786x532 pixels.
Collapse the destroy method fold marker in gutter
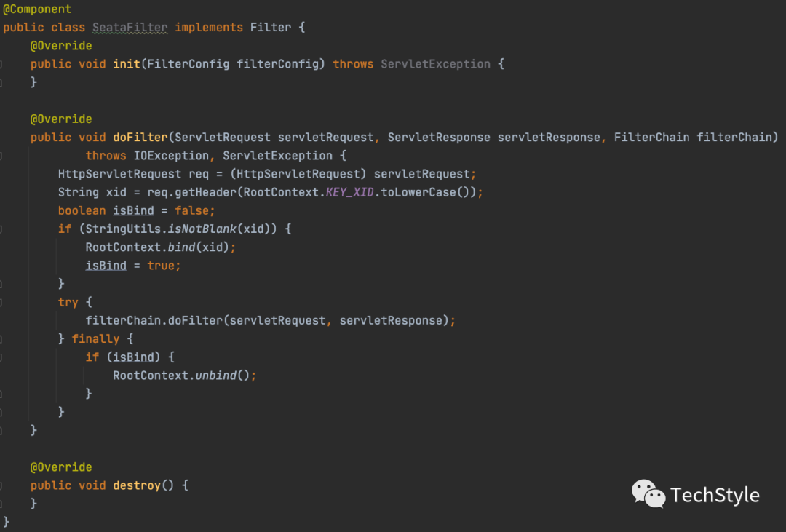(1, 485)
